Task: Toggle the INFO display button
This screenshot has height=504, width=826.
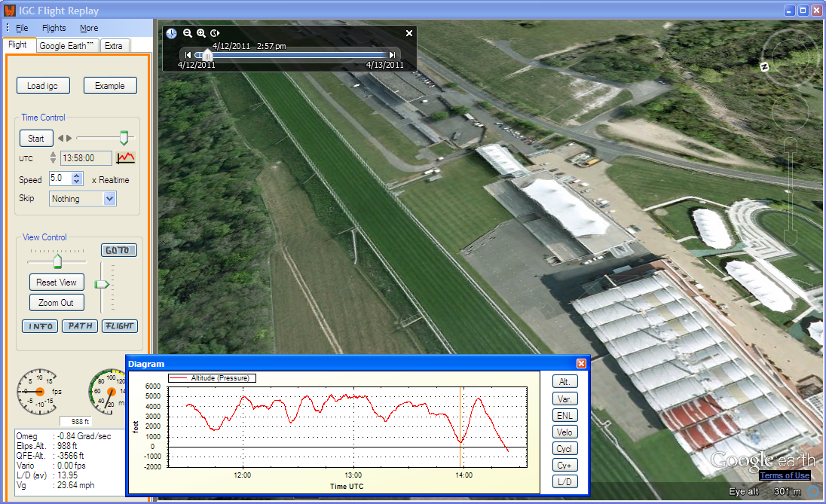Action: coord(38,326)
